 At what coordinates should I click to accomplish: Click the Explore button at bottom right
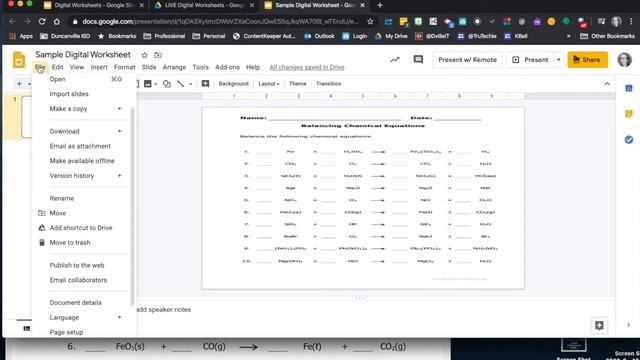[x=599, y=325]
